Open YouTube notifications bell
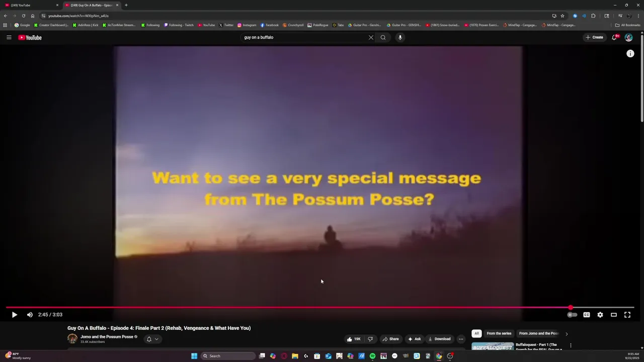 point(615,37)
